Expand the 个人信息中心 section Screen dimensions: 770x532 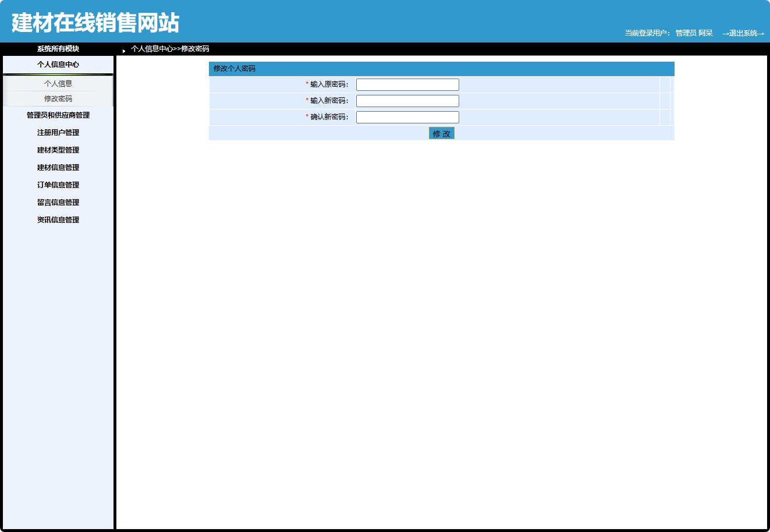click(x=56, y=65)
